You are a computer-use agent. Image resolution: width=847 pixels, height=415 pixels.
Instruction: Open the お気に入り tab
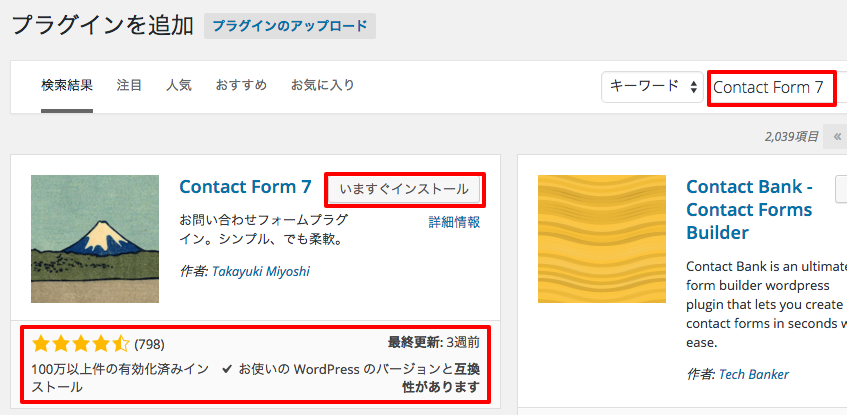click(x=322, y=85)
